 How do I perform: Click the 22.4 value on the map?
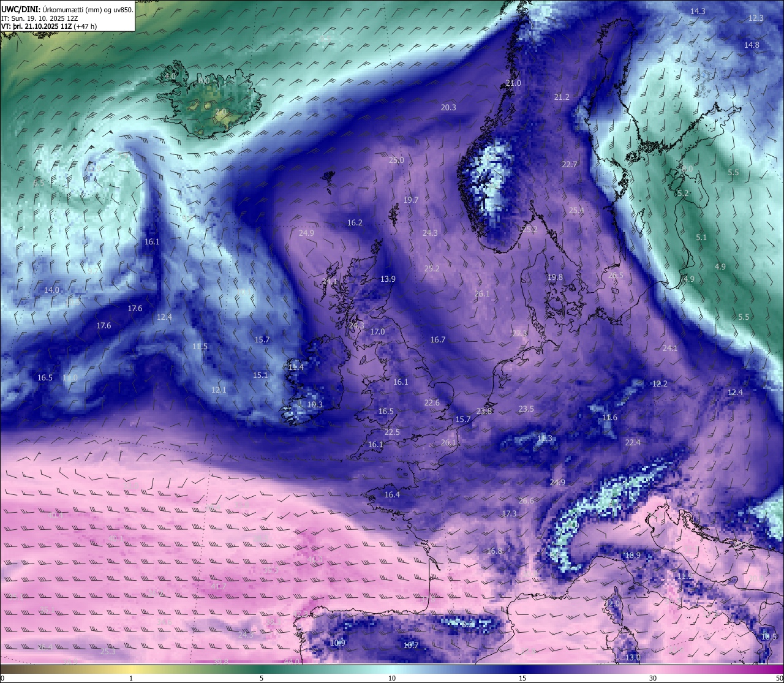(x=633, y=443)
